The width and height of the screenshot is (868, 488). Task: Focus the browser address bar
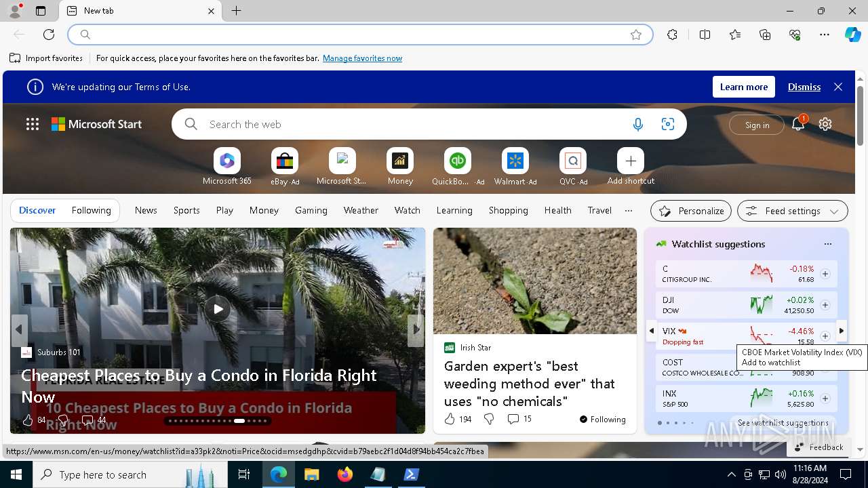click(359, 35)
